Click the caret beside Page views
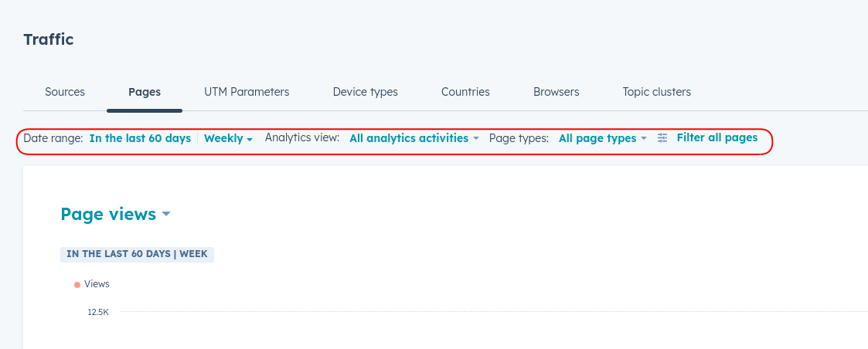Image resolution: width=868 pixels, height=349 pixels. [166, 215]
